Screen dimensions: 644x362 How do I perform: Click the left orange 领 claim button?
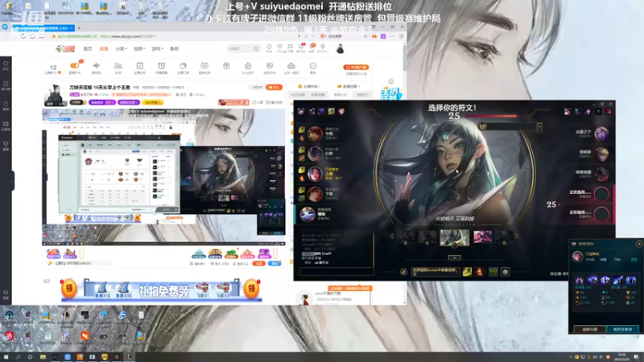point(69,289)
